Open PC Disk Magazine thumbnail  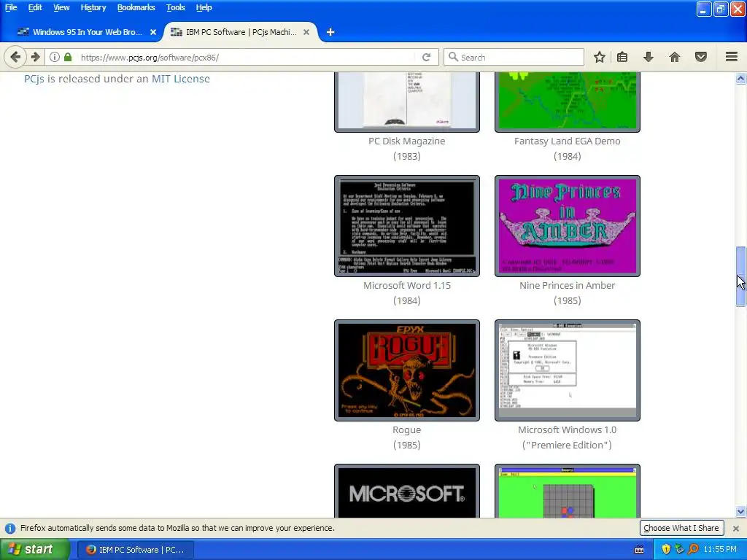407,101
